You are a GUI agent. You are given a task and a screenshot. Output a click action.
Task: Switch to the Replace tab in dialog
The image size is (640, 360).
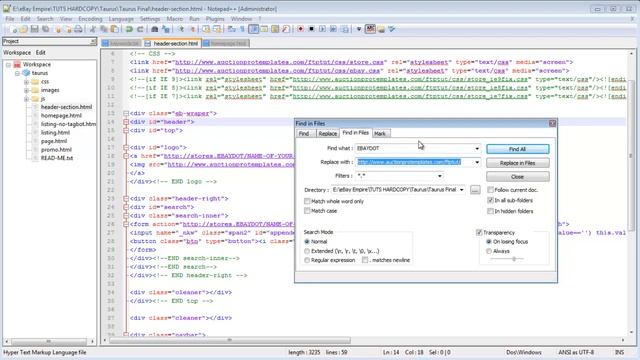tap(327, 133)
